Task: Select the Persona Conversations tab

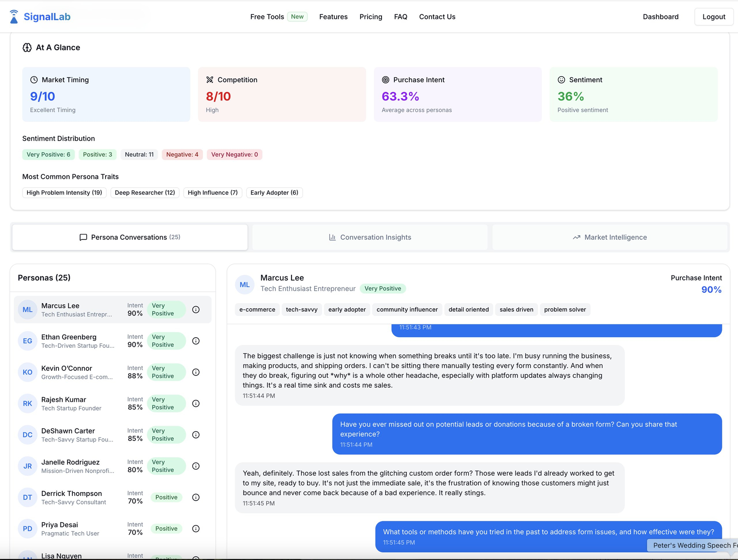Action: (130, 237)
